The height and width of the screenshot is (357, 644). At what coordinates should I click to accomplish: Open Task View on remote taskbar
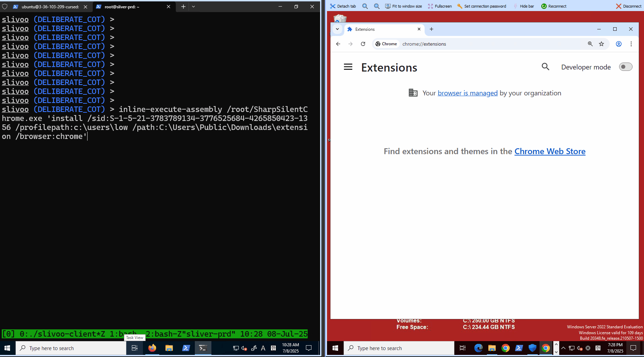pos(463,348)
